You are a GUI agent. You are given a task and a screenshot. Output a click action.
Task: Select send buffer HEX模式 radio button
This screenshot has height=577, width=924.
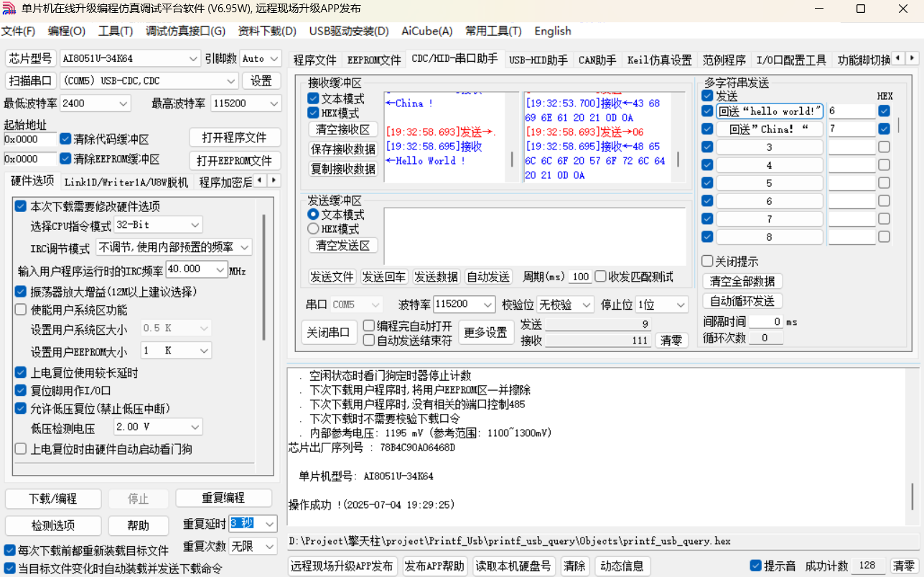[x=313, y=229]
